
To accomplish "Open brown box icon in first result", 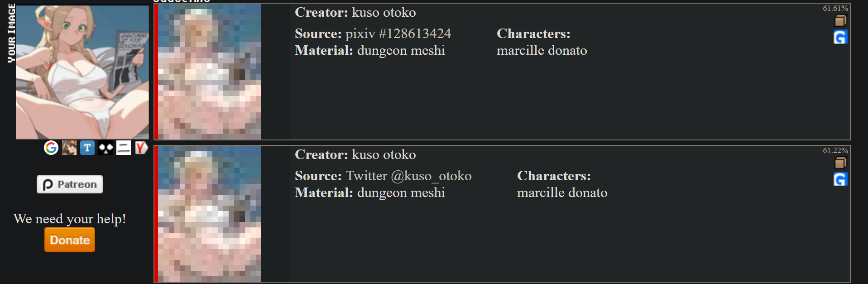I will point(840,21).
